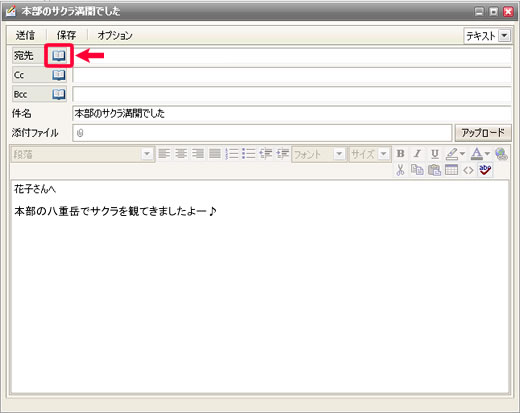Open the address book for Cc field
Image resolution: width=520 pixels, height=413 pixels.
pyautogui.click(x=59, y=75)
